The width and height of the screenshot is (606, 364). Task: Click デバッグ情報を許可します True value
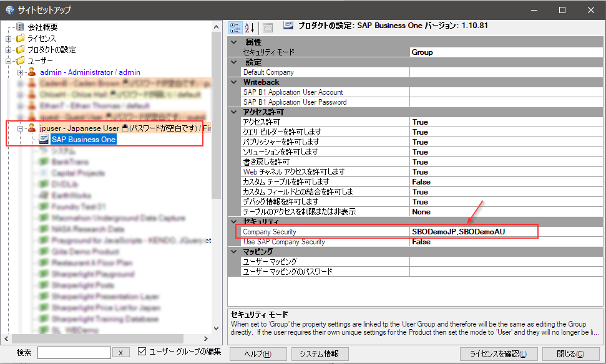click(x=506, y=202)
